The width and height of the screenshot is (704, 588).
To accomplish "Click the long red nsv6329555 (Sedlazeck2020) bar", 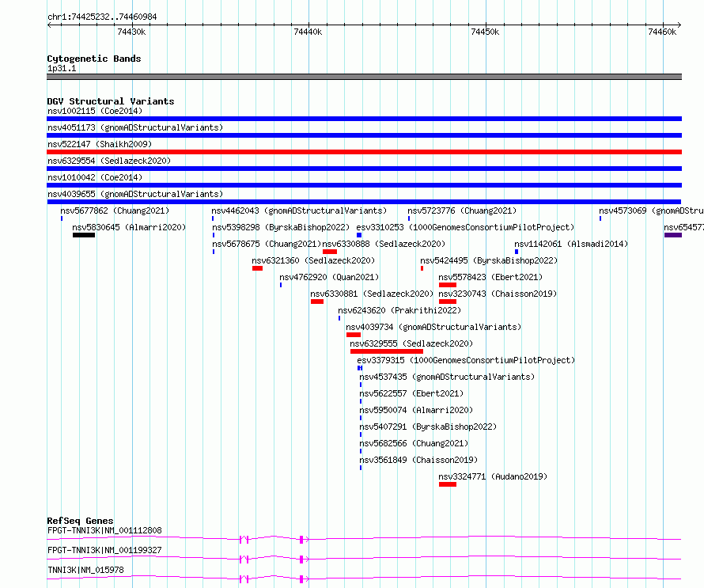I will point(387,351).
